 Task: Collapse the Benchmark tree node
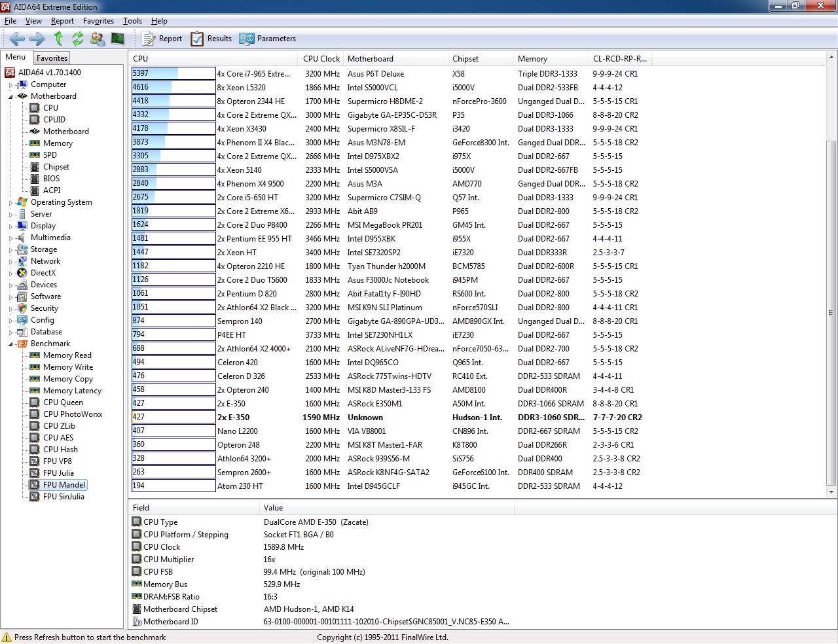[10, 344]
